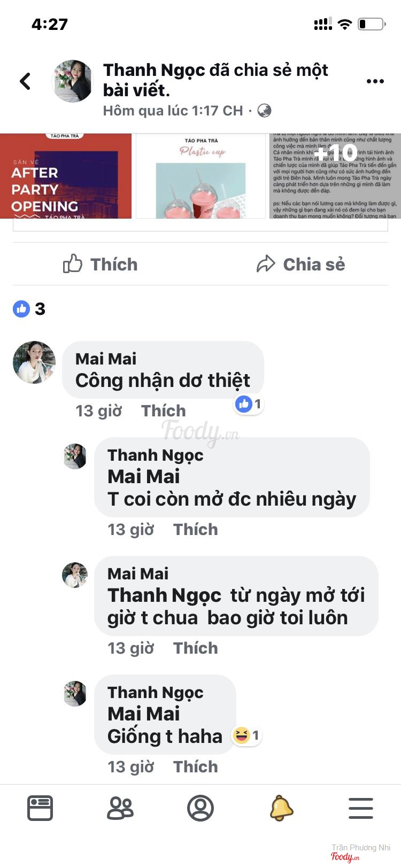Open the hamburger menu icon
This screenshot has width=401, height=868.
[361, 808]
